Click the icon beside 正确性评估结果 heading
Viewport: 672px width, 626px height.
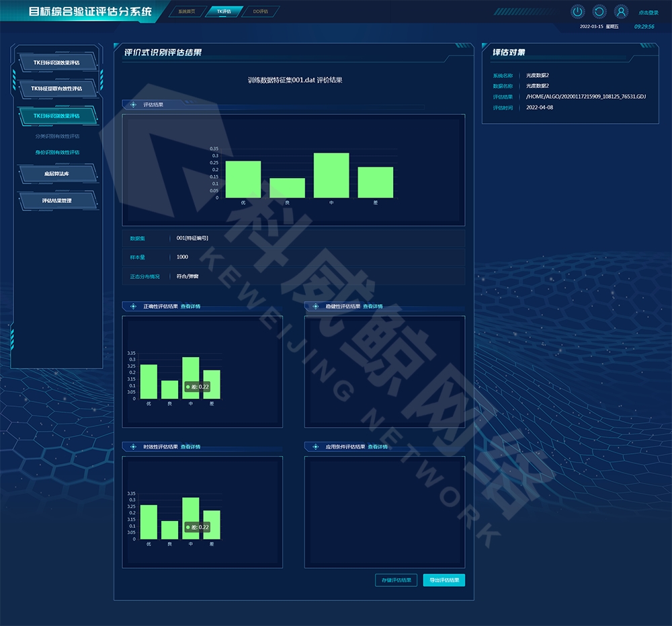point(133,307)
